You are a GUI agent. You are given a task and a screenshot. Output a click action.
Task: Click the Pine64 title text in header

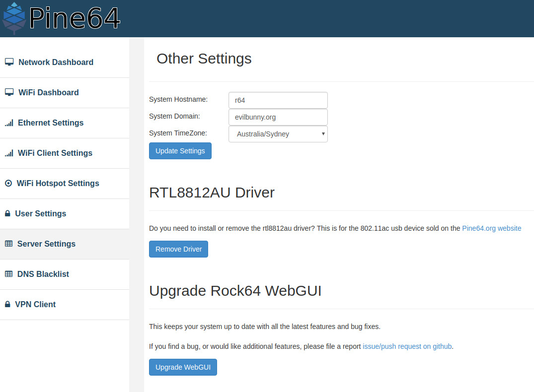75,18
